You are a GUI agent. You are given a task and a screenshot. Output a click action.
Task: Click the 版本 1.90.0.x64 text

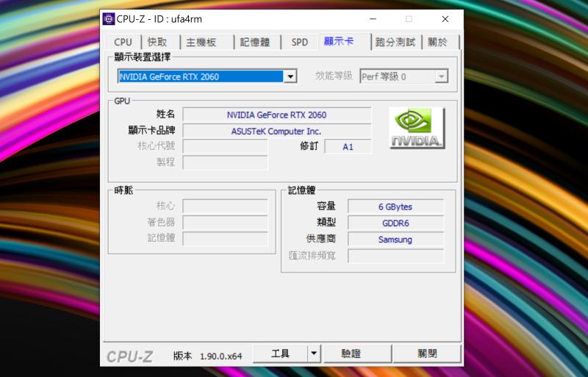(x=207, y=356)
